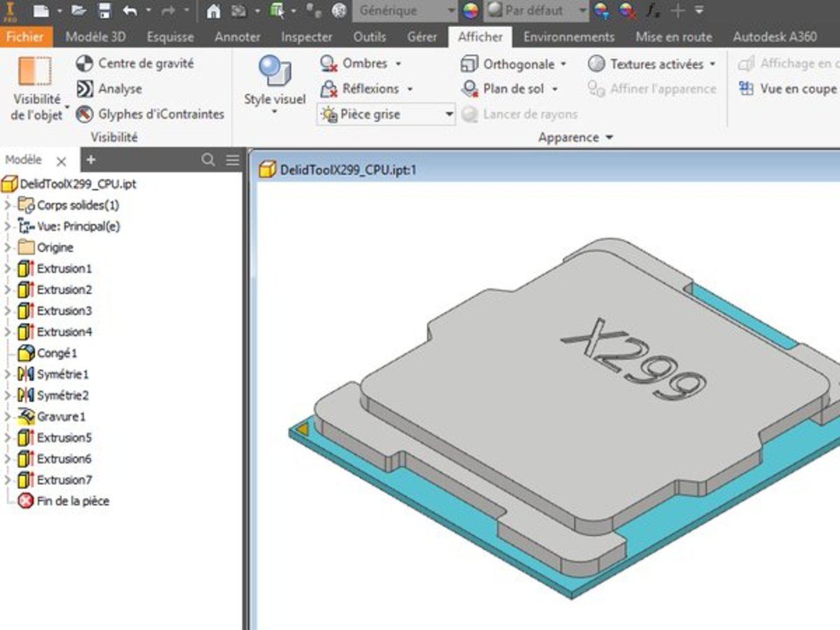The width and height of the screenshot is (840, 630).
Task: Click Visibilité de l'objet button
Action: pyautogui.click(x=36, y=88)
